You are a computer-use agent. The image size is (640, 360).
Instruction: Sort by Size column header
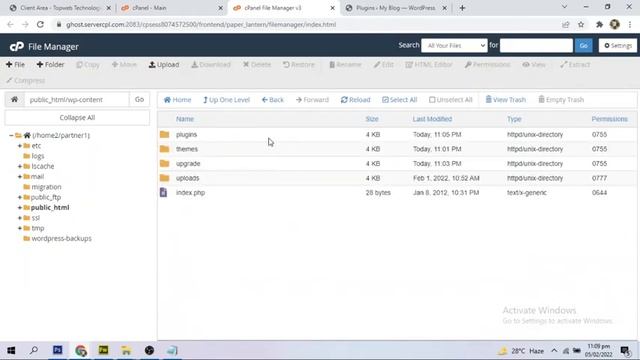coord(372,119)
